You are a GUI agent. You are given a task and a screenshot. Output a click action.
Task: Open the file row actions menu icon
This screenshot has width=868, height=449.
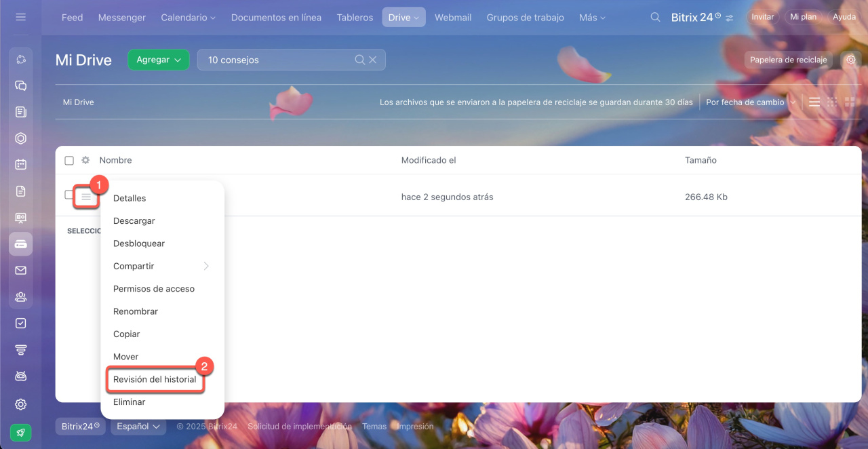[86, 197]
